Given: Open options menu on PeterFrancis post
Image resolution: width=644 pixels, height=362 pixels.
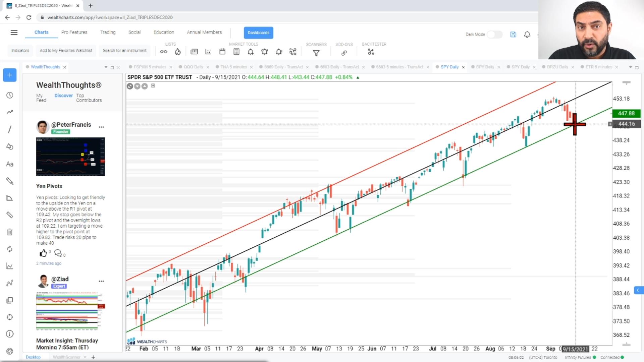Looking at the screenshot, I should click(x=101, y=127).
